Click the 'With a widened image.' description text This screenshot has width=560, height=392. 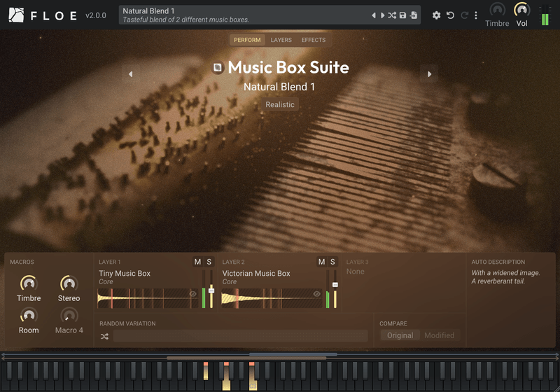(x=505, y=273)
